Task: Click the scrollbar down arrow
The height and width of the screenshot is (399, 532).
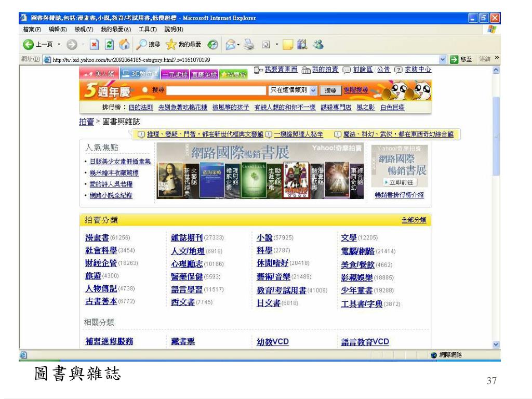Action: [496, 344]
